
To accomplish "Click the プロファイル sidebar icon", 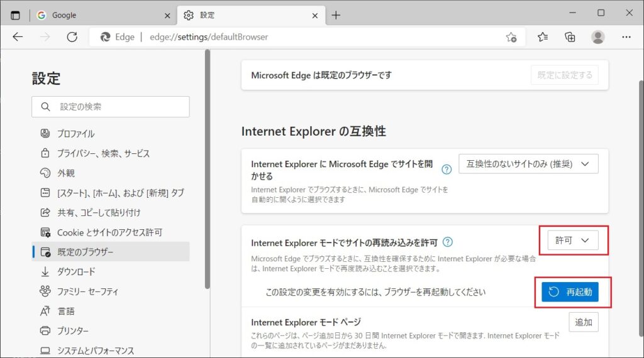I will click(x=45, y=133).
